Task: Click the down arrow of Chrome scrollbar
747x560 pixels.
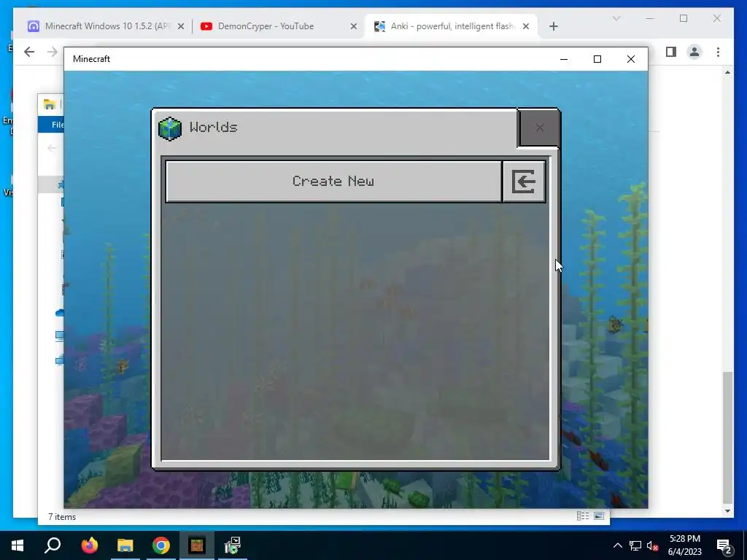Action: tap(727, 511)
